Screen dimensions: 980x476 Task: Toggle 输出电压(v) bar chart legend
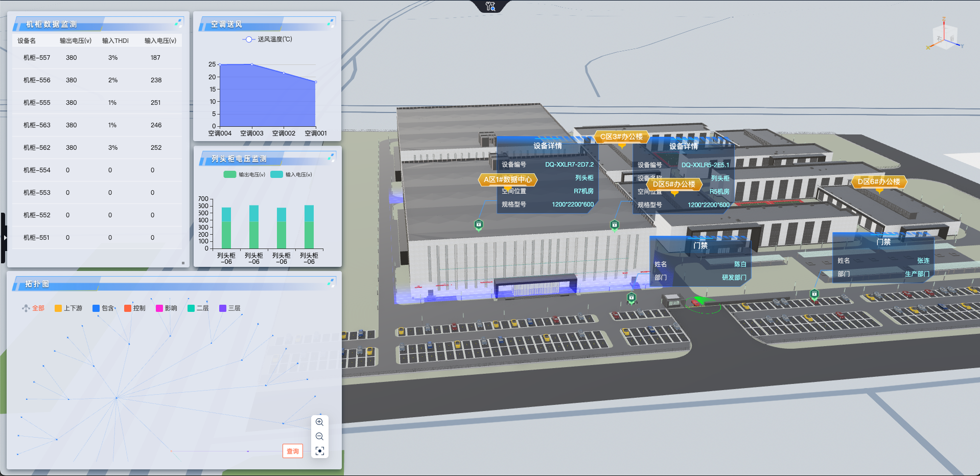pos(244,174)
